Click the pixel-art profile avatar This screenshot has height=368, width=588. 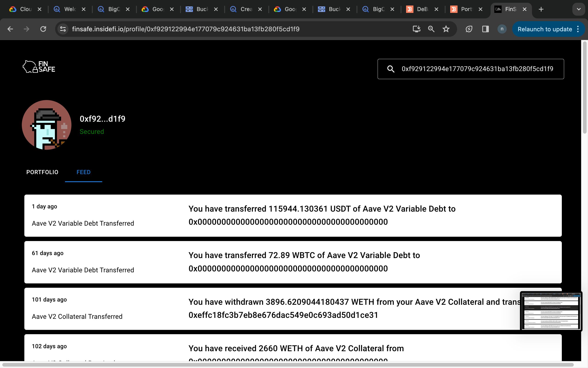(x=47, y=125)
